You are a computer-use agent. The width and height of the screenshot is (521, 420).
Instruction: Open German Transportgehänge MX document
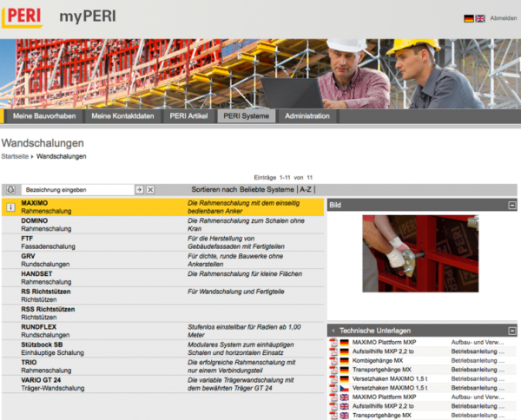click(382, 370)
